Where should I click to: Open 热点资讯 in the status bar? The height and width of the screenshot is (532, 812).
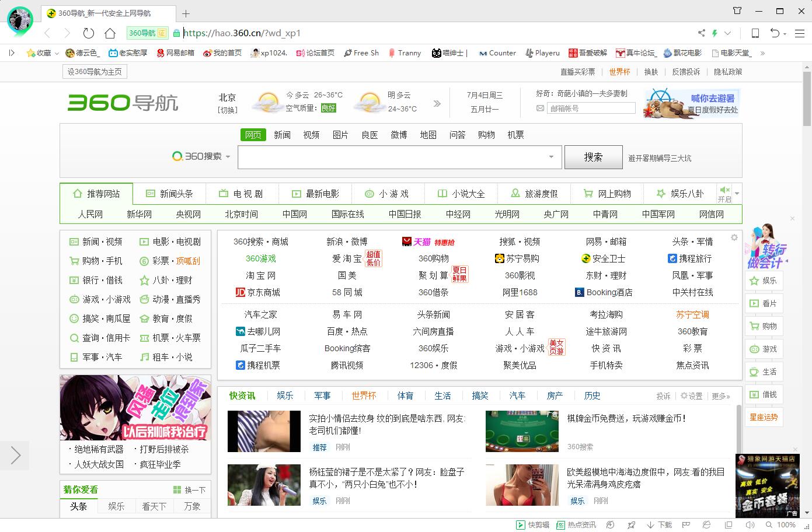tap(576, 524)
